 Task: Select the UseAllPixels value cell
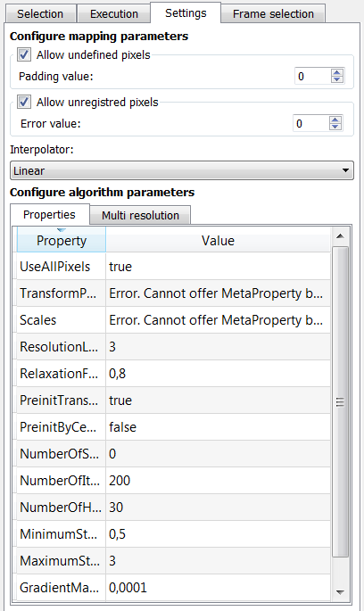pyautogui.click(x=218, y=267)
